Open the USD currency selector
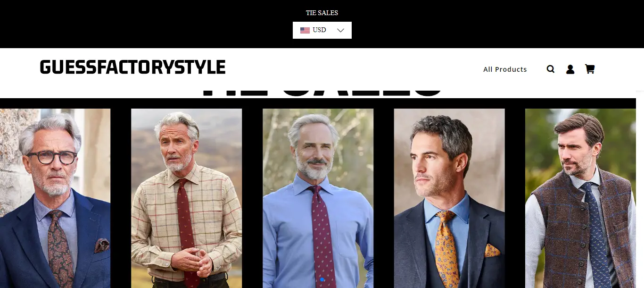The image size is (644, 288). tap(322, 30)
